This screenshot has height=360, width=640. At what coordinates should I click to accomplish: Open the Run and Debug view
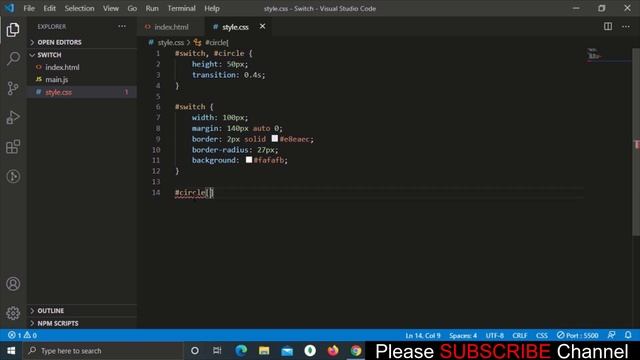(x=13, y=118)
